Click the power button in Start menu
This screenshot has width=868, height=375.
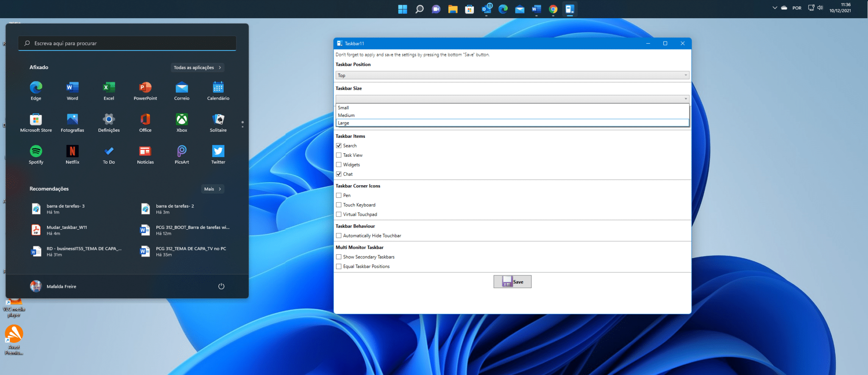pyautogui.click(x=221, y=286)
